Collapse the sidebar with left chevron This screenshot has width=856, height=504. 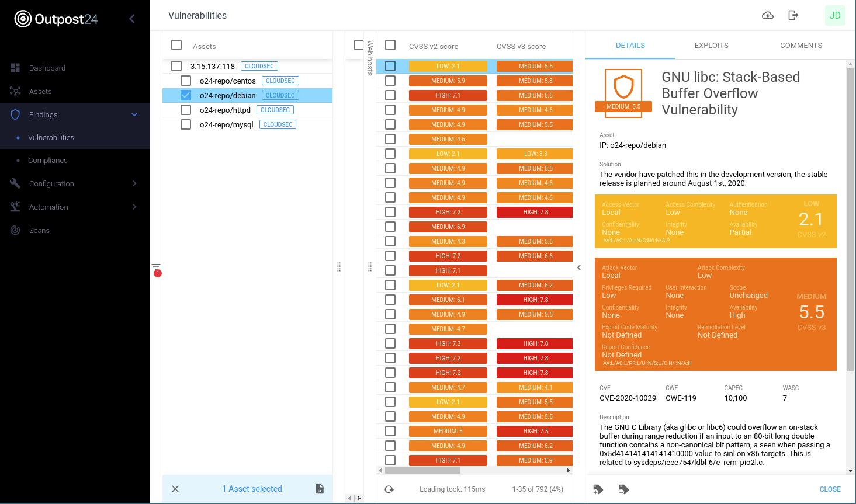[132, 19]
